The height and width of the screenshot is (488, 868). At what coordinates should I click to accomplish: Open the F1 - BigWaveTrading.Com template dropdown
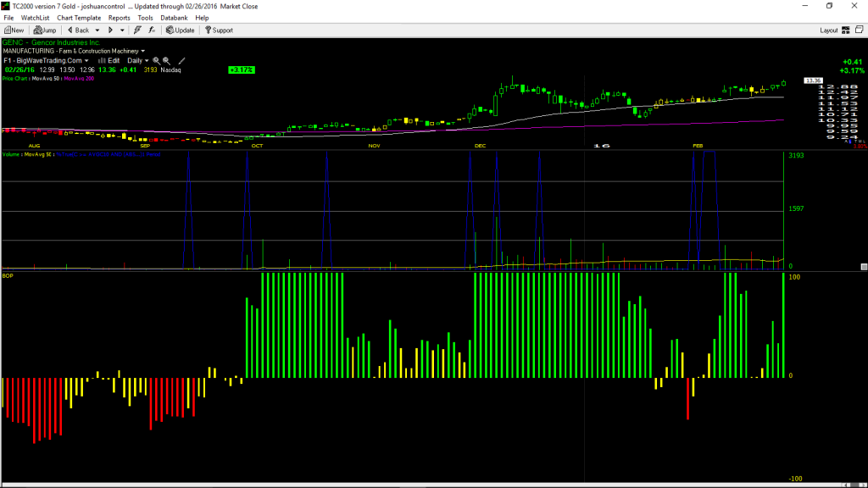click(46, 61)
